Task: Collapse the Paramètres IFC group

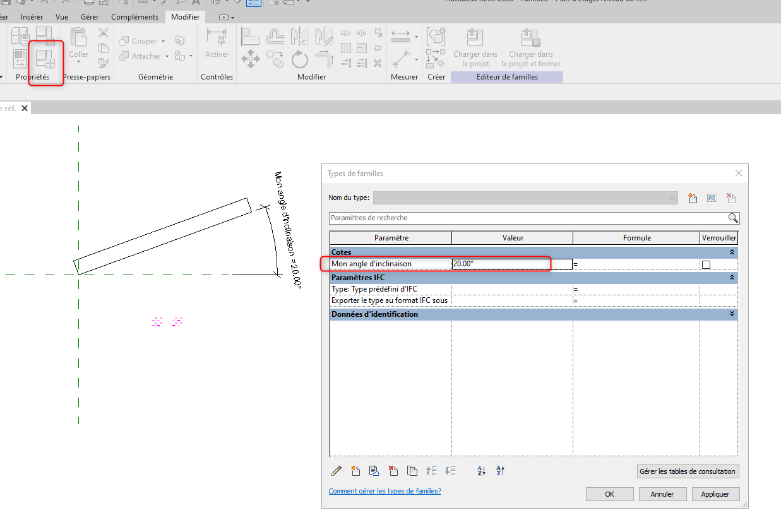Action: 732,277
